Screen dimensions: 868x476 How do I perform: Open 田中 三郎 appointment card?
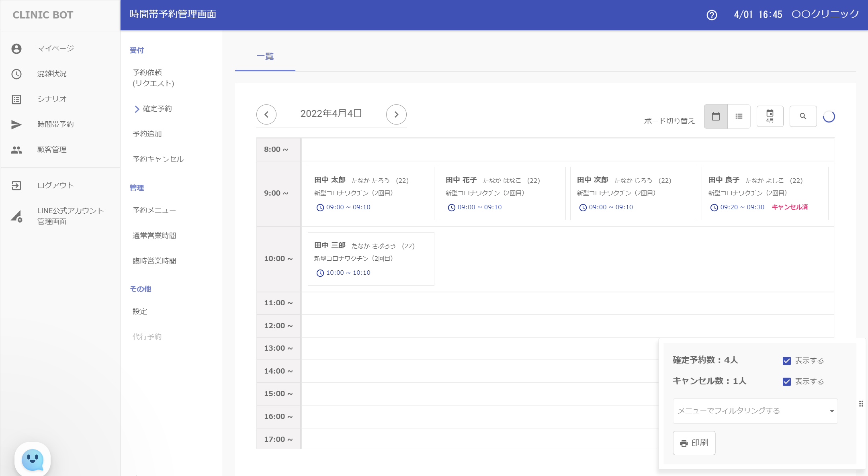pos(371,259)
